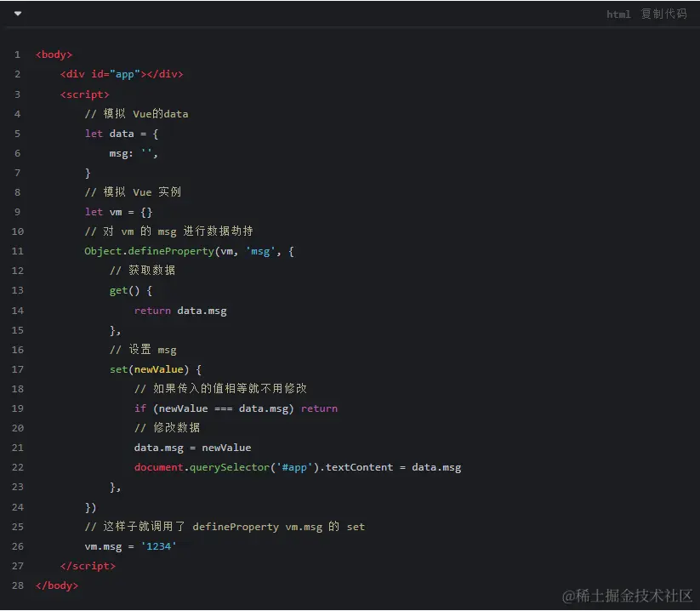Click the closing </body> tag
This screenshot has height=611, width=700.
57,585
